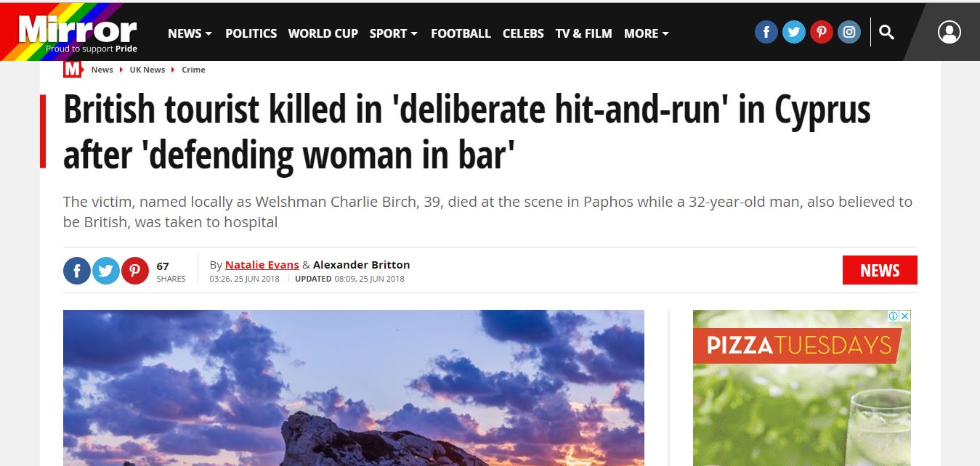Open the Pinterest icon in the header
The image size is (980, 466).
[x=821, y=32]
